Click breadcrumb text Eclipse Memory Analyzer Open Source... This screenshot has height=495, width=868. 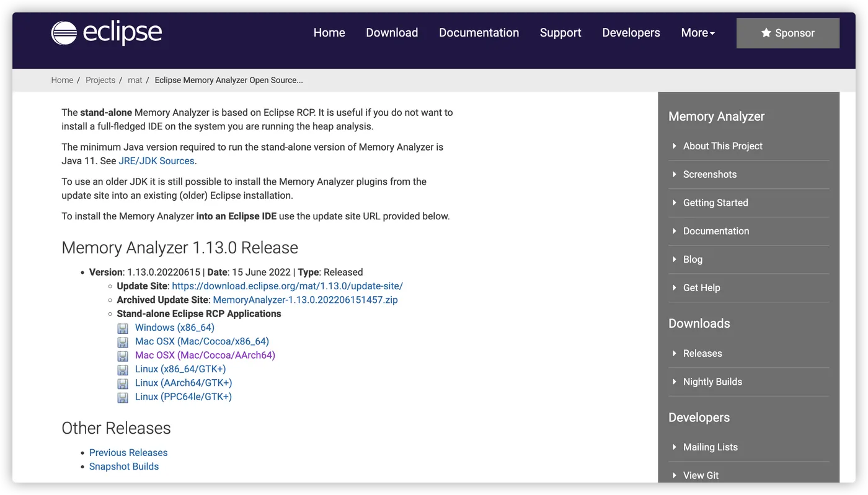click(229, 80)
